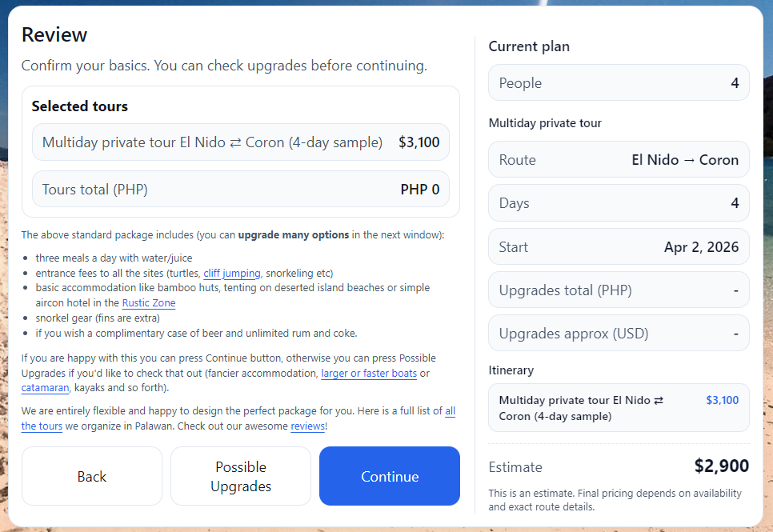Click the Start date Apr 2, 2026 row
This screenshot has height=532, width=773.
[619, 246]
